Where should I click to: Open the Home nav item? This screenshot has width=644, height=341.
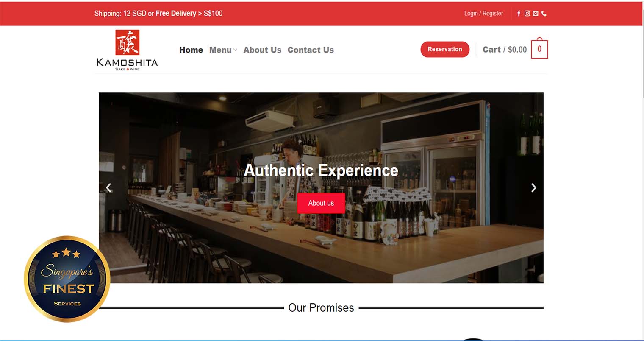191,50
